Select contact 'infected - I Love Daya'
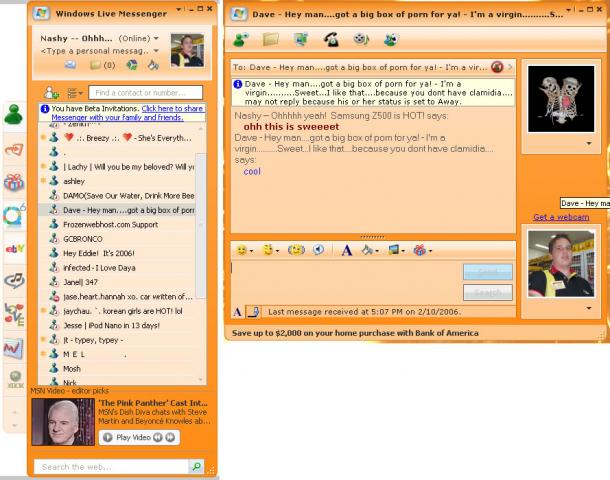 pos(117,268)
